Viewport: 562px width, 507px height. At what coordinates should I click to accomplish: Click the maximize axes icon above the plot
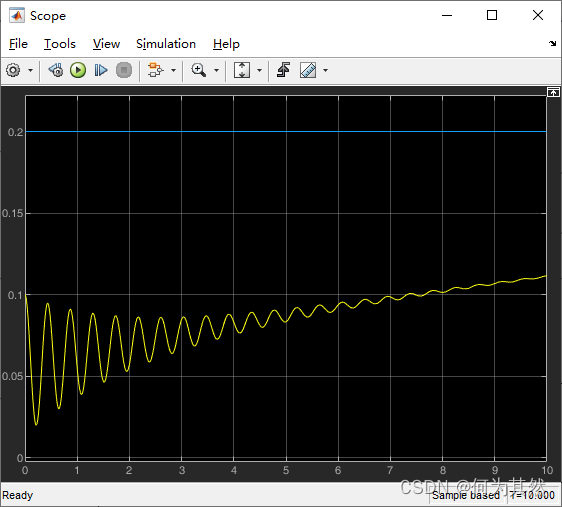tap(553, 92)
